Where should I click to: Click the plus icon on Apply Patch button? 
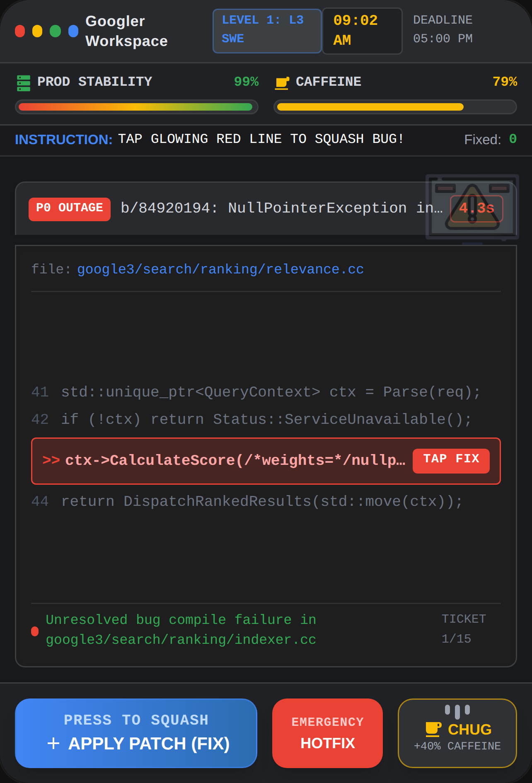click(53, 743)
